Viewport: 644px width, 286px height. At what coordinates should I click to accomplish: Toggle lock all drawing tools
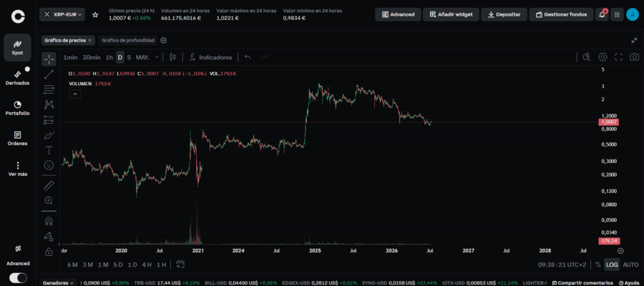49,252
